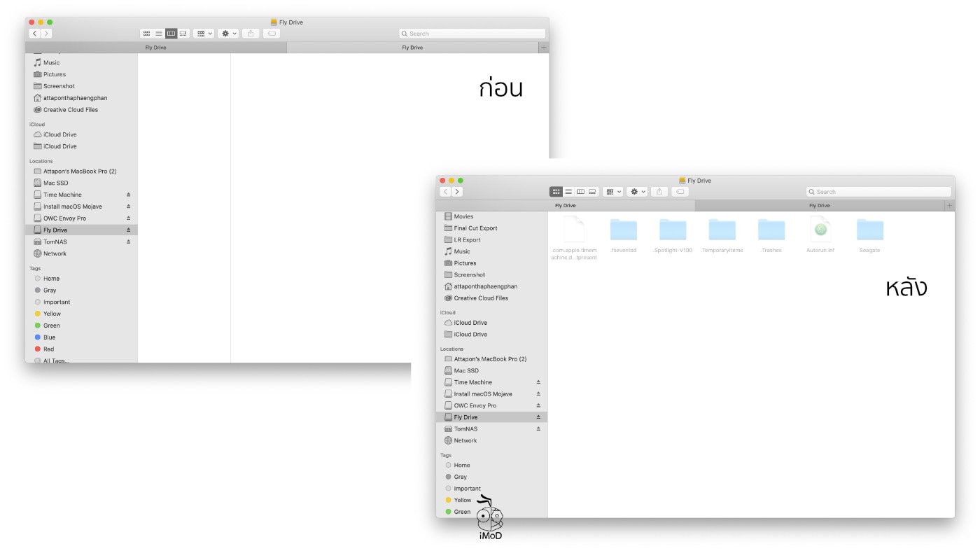Open the Seagate folder in the file listing

[x=869, y=230]
